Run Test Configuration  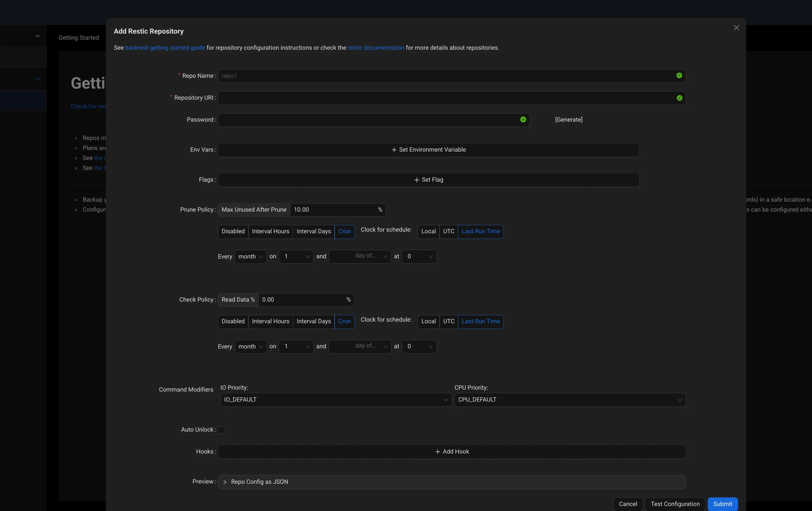[x=675, y=504]
